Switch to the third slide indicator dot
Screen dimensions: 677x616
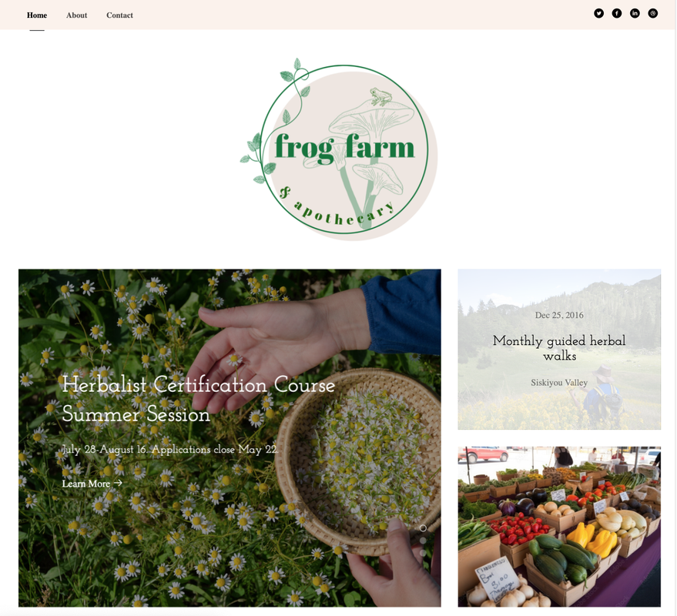[423, 553]
